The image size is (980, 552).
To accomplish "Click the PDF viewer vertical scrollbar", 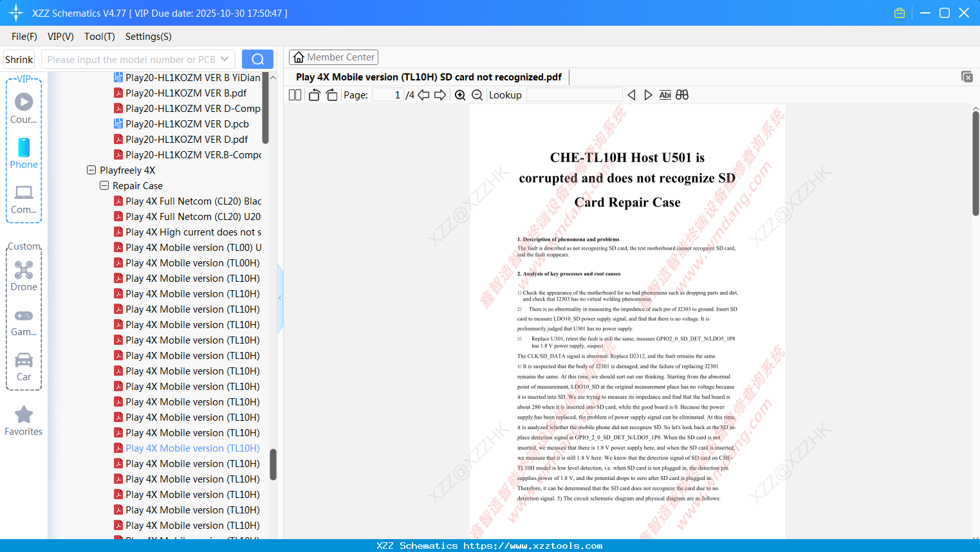I will [975, 164].
